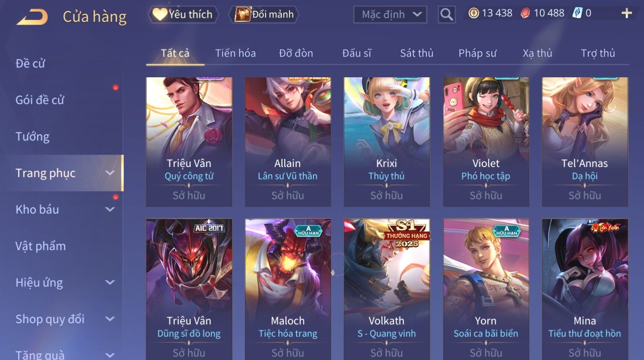Click the gold coin balance icon
Image resolution: width=644 pixels, height=360 pixels.
click(x=474, y=13)
